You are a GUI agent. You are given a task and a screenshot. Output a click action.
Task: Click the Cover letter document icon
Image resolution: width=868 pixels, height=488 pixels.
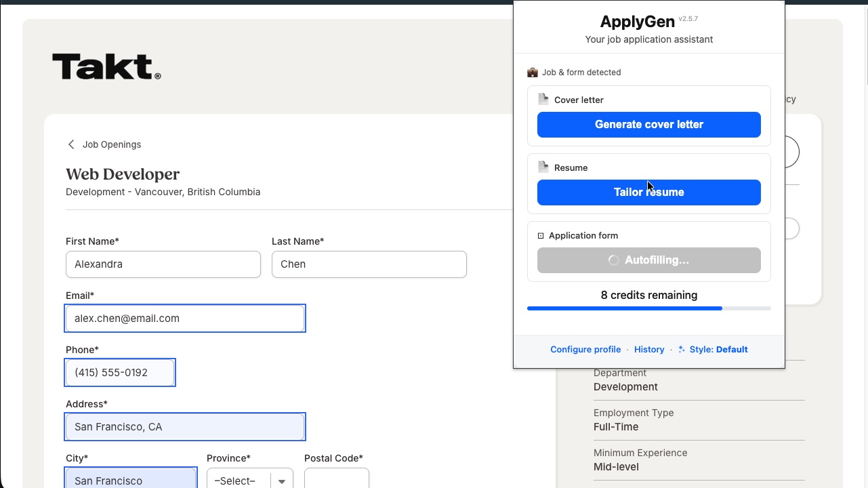pos(543,100)
